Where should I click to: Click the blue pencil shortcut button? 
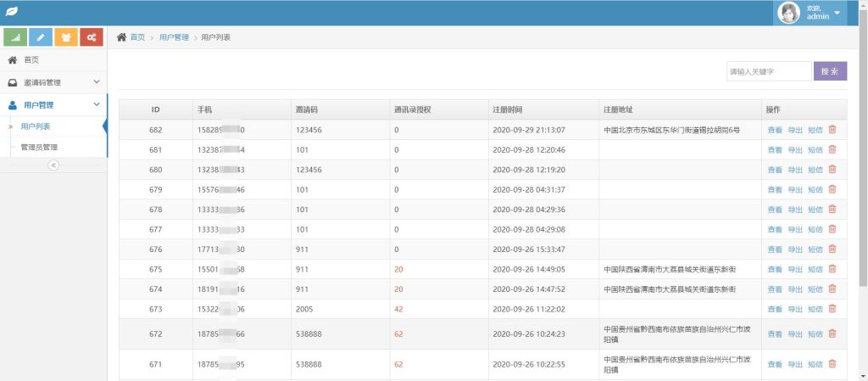[x=41, y=37]
